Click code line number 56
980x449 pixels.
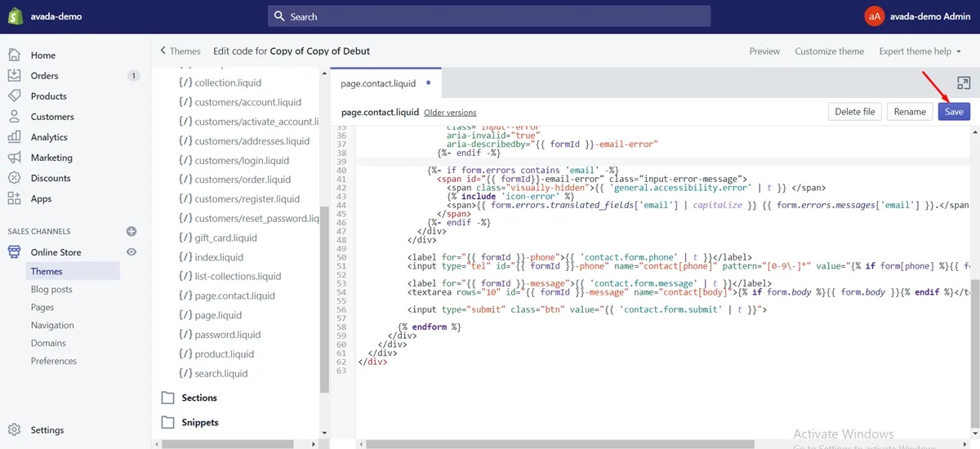click(341, 310)
